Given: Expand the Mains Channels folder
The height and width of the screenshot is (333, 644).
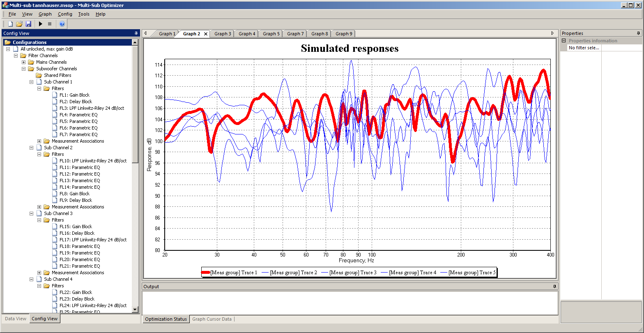Looking at the screenshot, I should pyautogui.click(x=24, y=62).
